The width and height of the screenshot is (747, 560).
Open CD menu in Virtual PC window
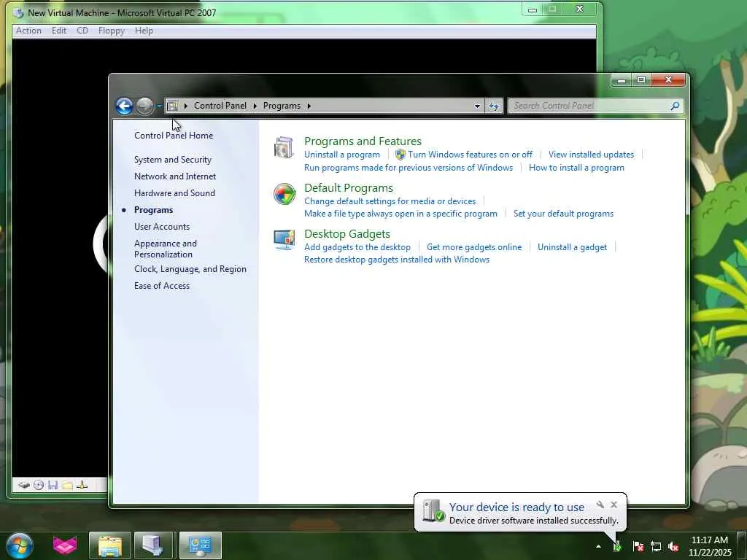point(82,31)
